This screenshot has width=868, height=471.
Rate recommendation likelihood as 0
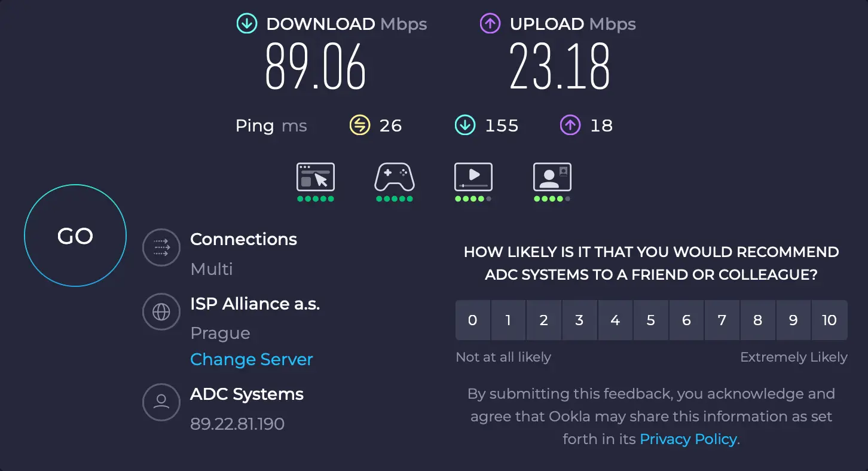472,320
